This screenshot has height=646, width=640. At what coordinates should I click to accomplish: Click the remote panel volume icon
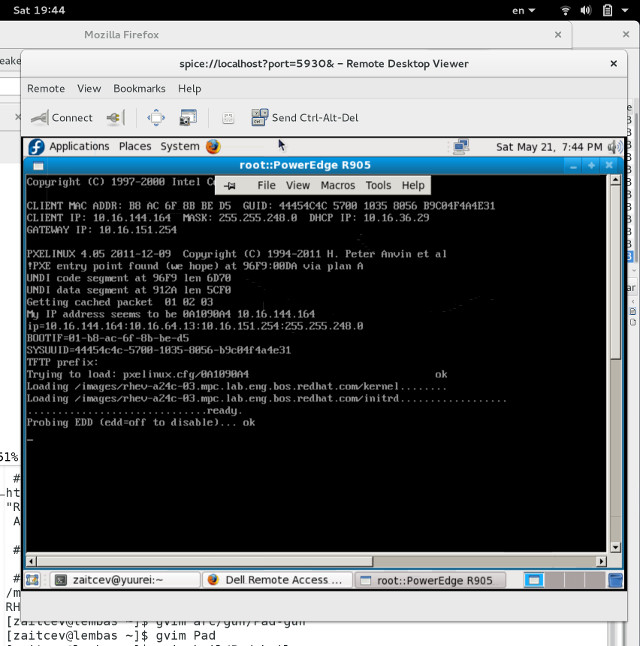click(615, 147)
